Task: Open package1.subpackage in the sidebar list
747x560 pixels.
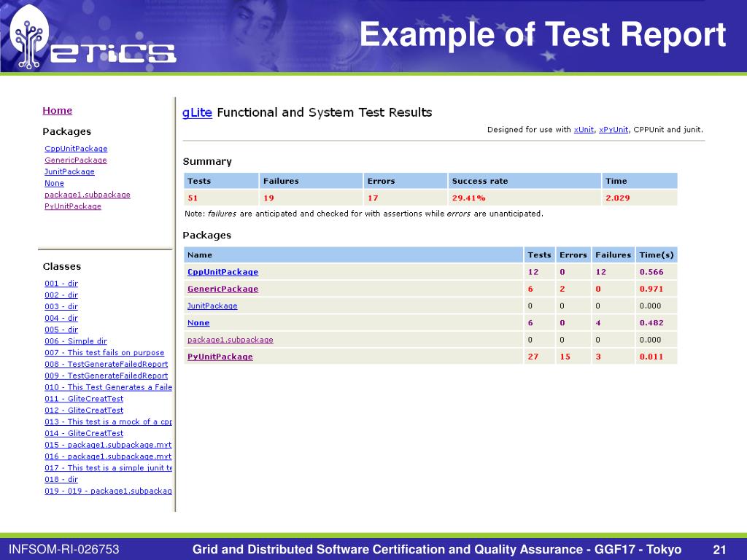Action: pos(88,194)
